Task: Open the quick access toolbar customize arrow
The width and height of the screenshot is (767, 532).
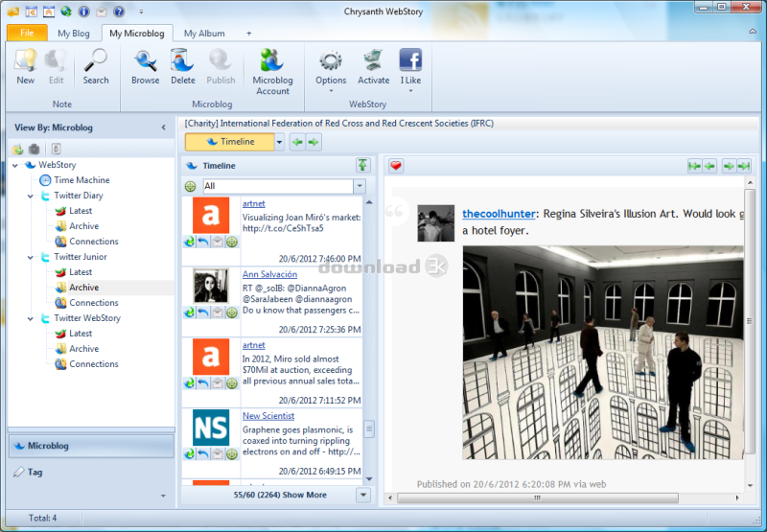Action: point(141,12)
